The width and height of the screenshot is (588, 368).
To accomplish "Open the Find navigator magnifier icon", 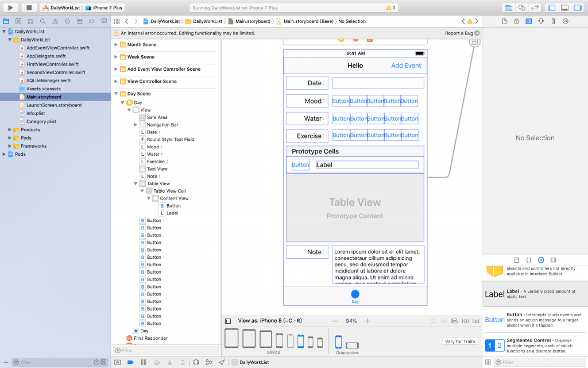I will click(x=42, y=21).
